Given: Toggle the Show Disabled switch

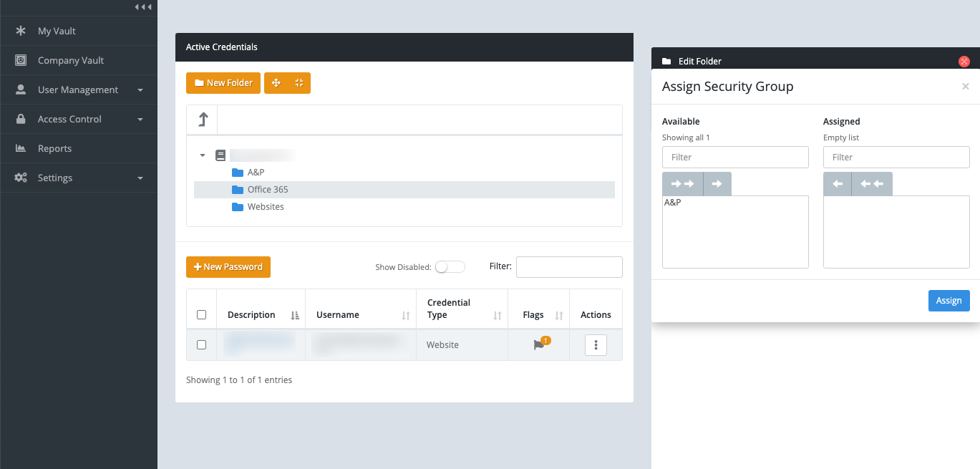Looking at the screenshot, I should pyautogui.click(x=450, y=267).
